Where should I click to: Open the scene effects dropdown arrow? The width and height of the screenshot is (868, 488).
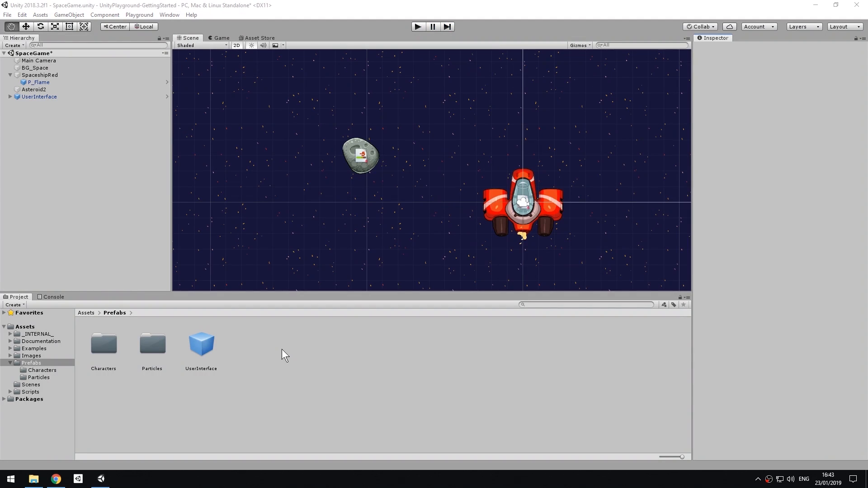(x=283, y=45)
